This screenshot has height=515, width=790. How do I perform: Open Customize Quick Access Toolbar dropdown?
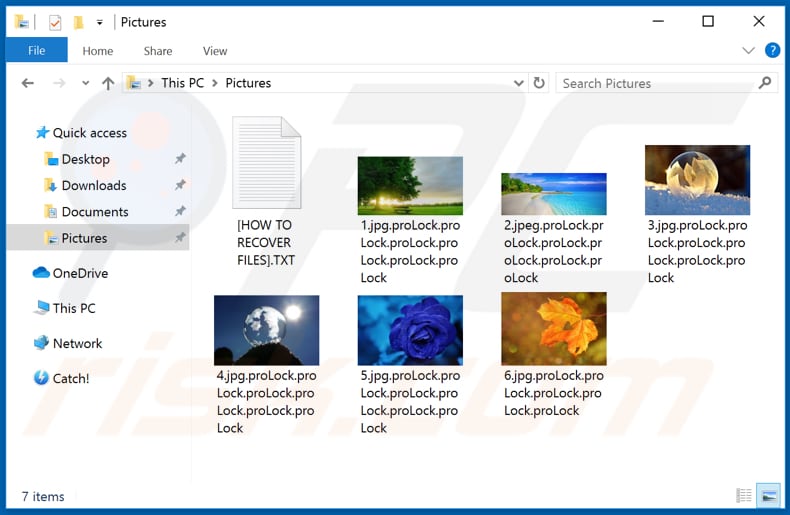pyautogui.click(x=99, y=22)
